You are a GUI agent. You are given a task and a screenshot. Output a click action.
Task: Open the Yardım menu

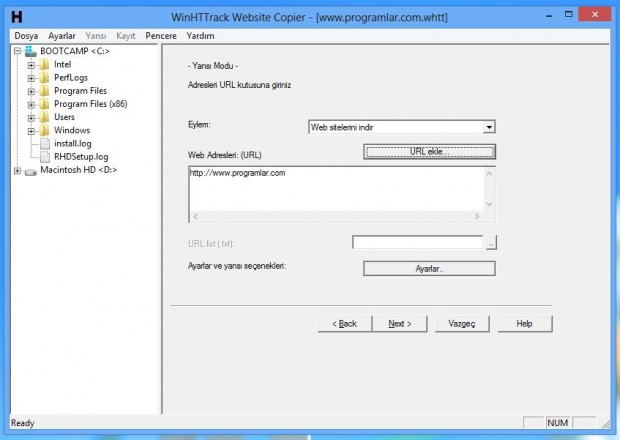[200, 36]
